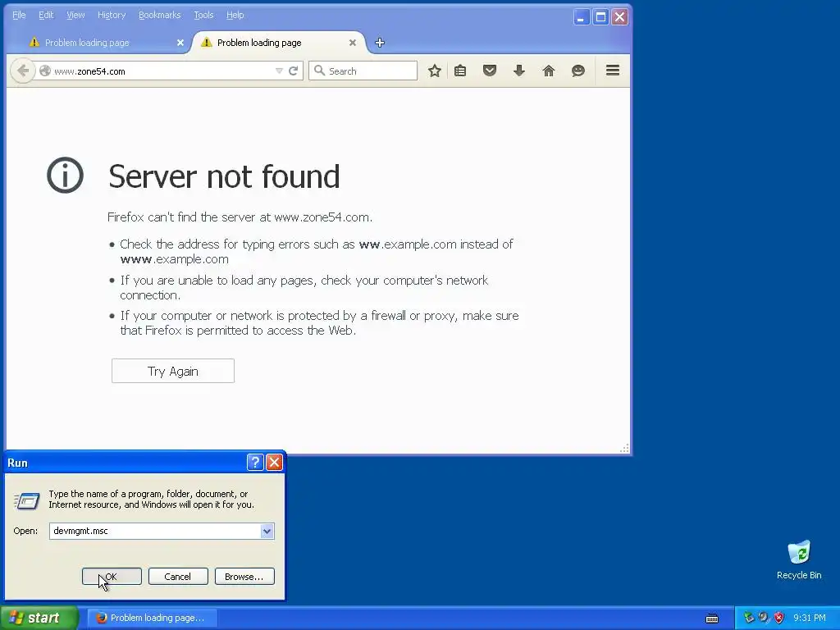840x630 pixels.
Task: Close the active Problem loading page tab
Action: coord(353,43)
